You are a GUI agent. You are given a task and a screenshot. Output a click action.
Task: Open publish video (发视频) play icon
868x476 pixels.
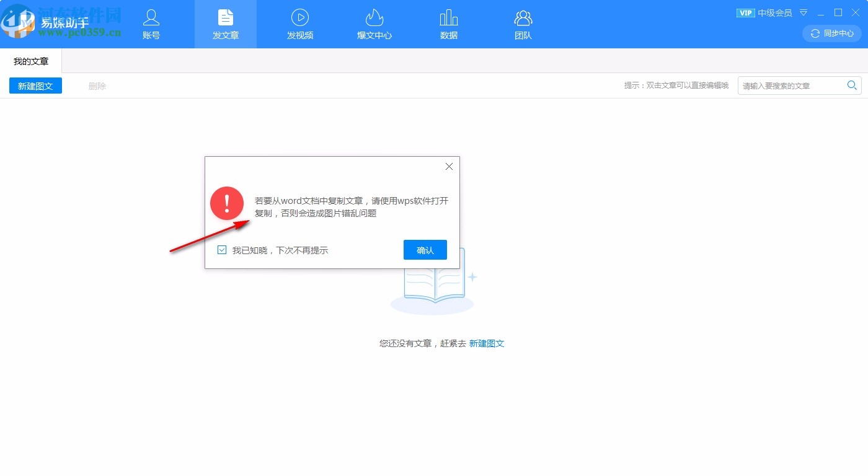(x=300, y=17)
